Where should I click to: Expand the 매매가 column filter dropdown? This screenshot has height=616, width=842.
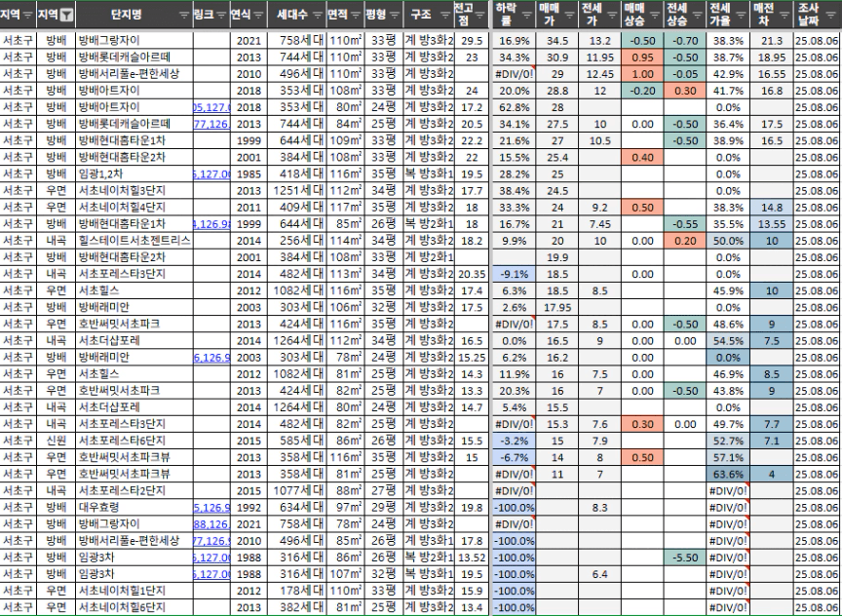point(570,15)
